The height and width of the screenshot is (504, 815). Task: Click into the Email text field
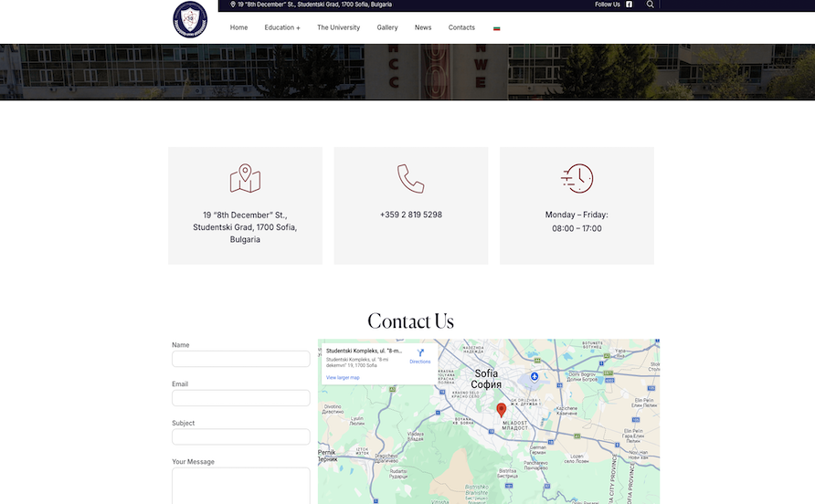(x=241, y=398)
